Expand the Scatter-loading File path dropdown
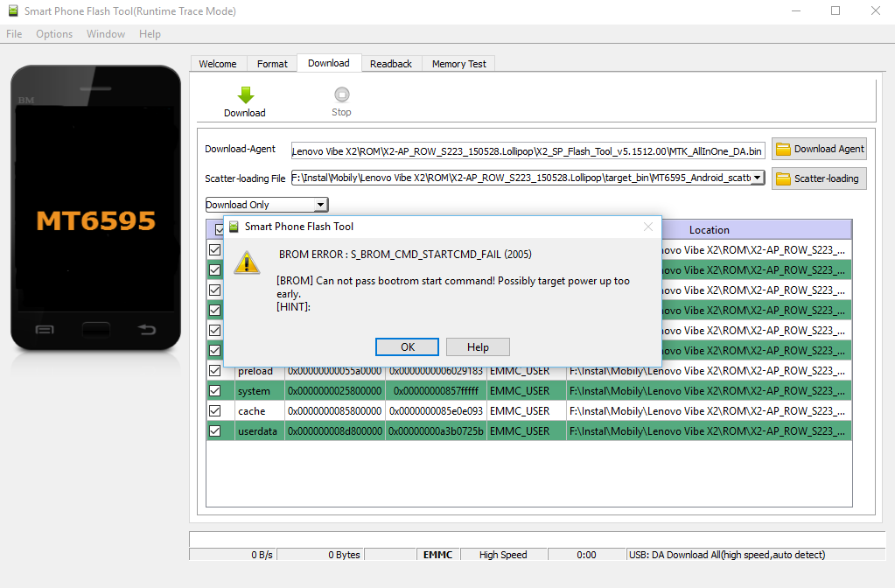This screenshot has height=588, width=895. click(x=757, y=178)
